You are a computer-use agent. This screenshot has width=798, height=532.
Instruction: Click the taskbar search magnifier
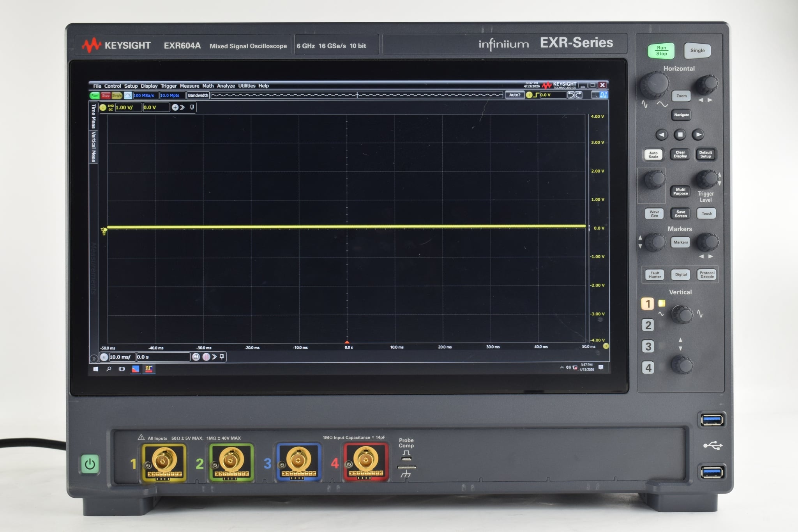click(x=109, y=369)
